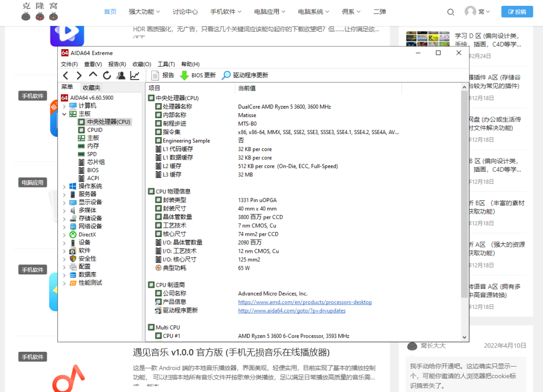Expand the DirectX tree node
This screenshot has width=543, height=392.
click(64, 235)
